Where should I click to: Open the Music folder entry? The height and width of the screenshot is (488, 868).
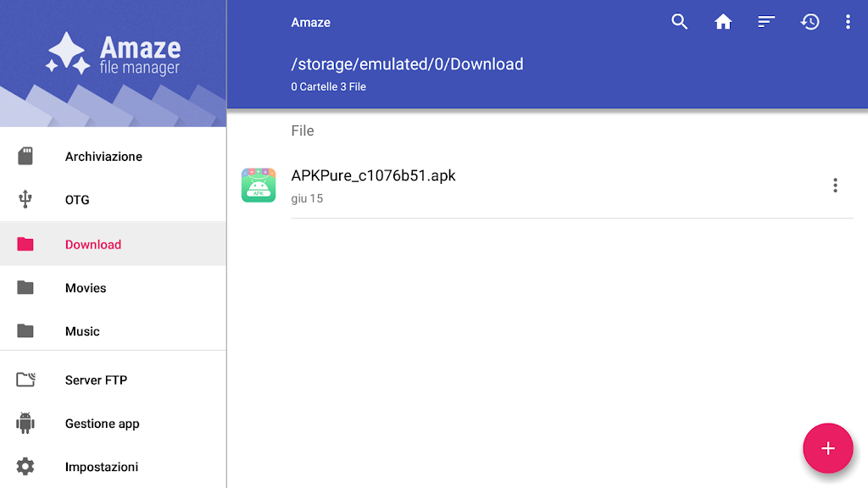coord(82,331)
